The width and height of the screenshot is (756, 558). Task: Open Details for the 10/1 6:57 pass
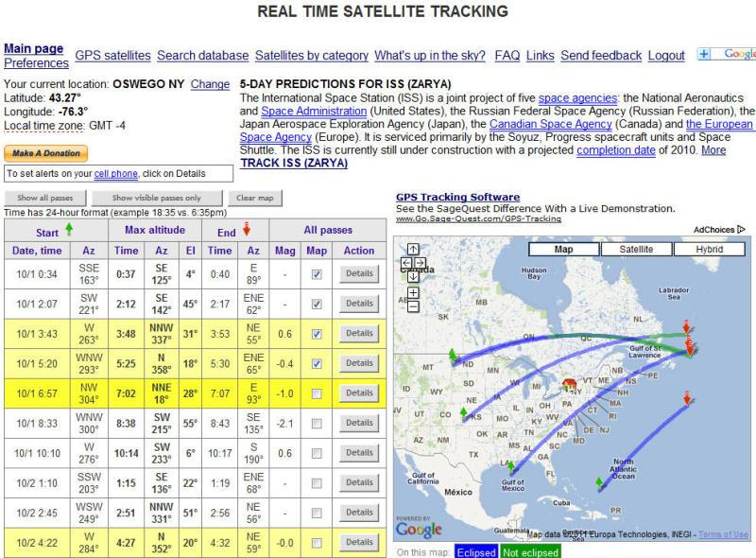(359, 393)
